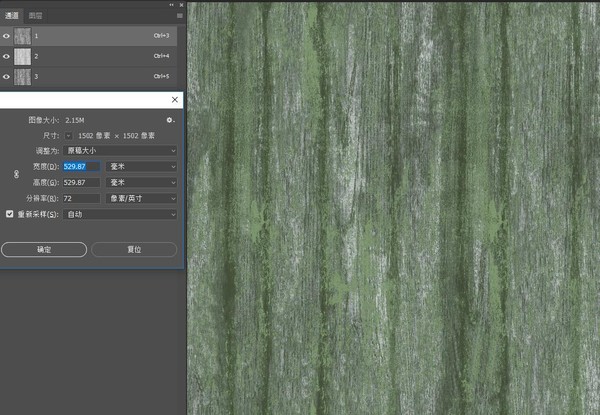Open the 尺寸 unit dropdown arrow
This screenshot has height=415, width=600.
pyautogui.click(x=68, y=136)
